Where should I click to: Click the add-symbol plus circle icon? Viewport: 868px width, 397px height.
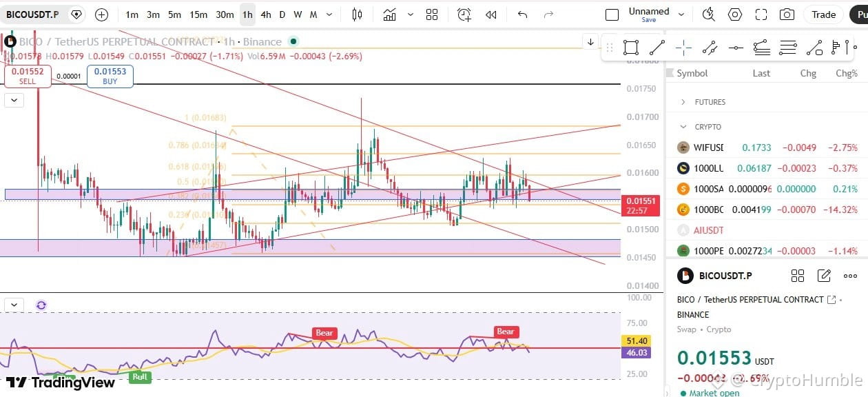pos(102,14)
